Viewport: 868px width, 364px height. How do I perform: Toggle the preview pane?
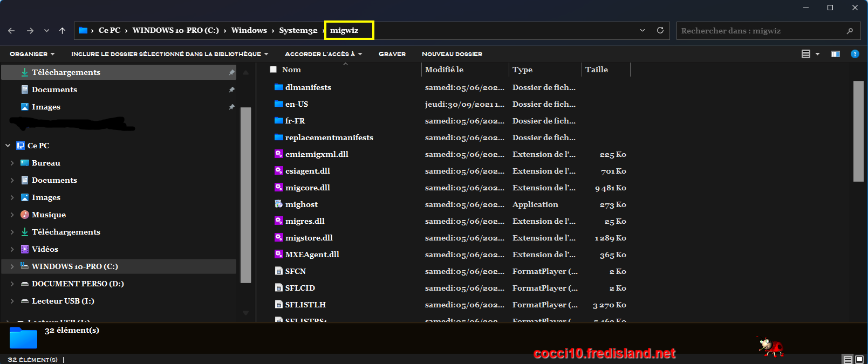[x=836, y=54]
